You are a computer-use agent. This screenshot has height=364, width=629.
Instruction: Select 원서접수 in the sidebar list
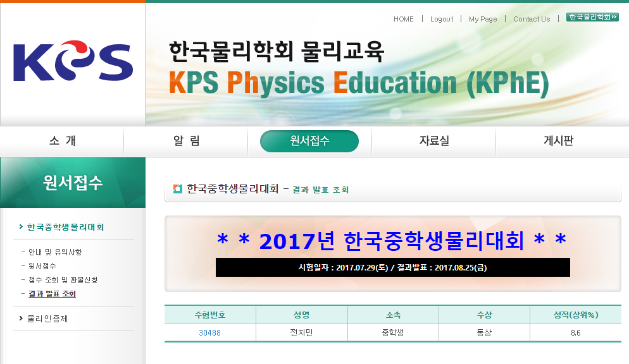pos(42,266)
